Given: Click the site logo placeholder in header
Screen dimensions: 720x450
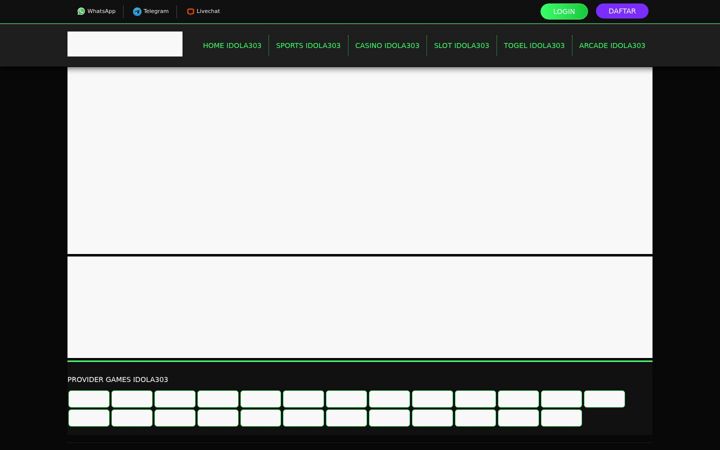Looking at the screenshot, I should coord(125,44).
